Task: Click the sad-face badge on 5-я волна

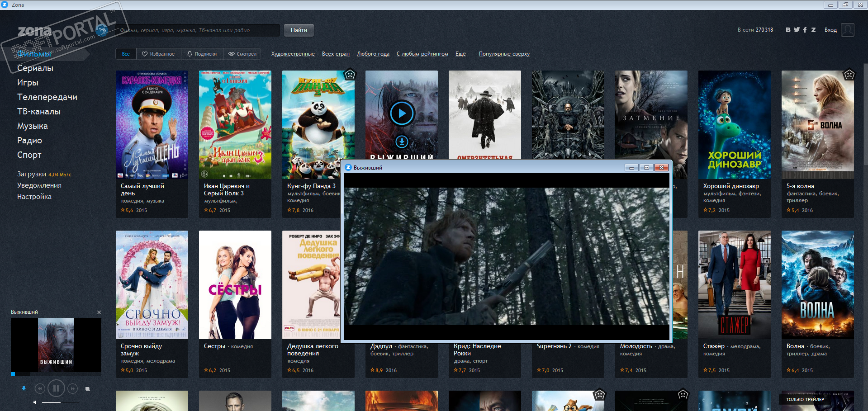Action: tap(849, 75)
